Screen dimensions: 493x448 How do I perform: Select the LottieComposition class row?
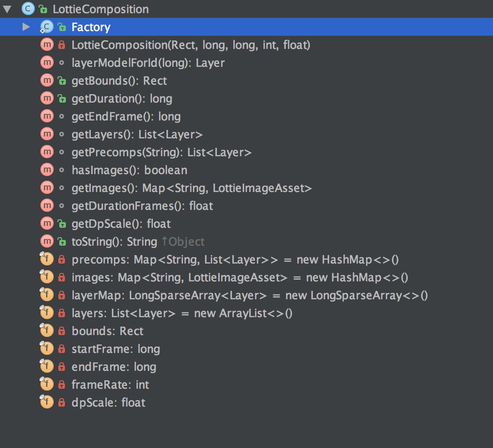(x=246, y=9)
